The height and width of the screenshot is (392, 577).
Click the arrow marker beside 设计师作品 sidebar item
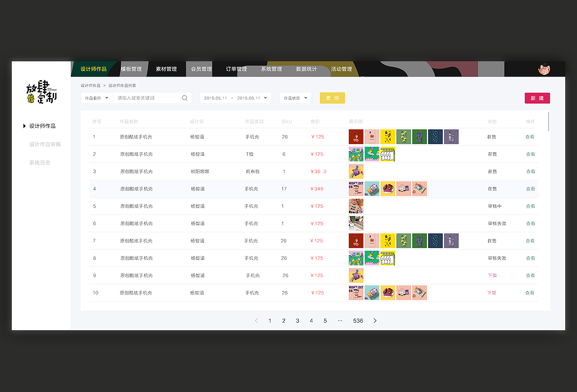coord(24,126)
